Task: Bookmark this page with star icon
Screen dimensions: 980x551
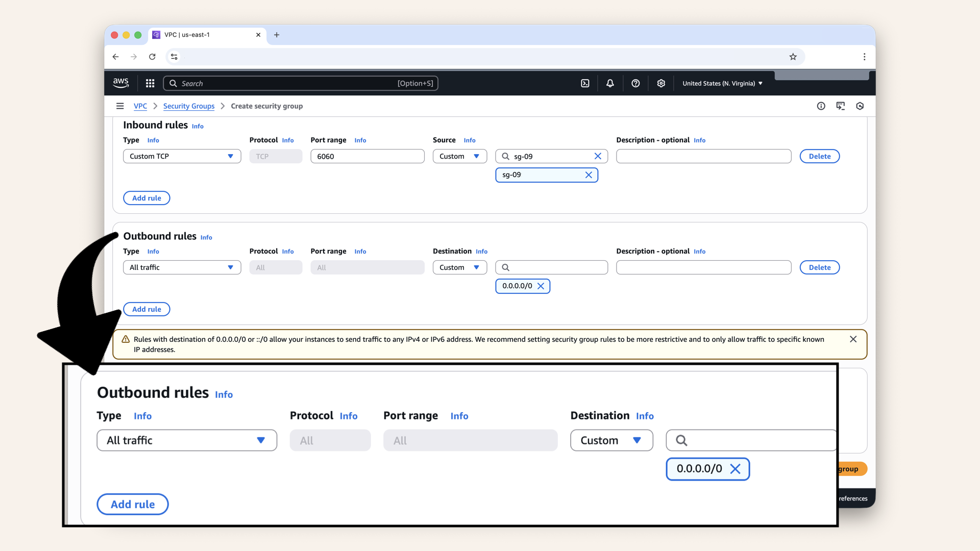Action: (793, 57)
